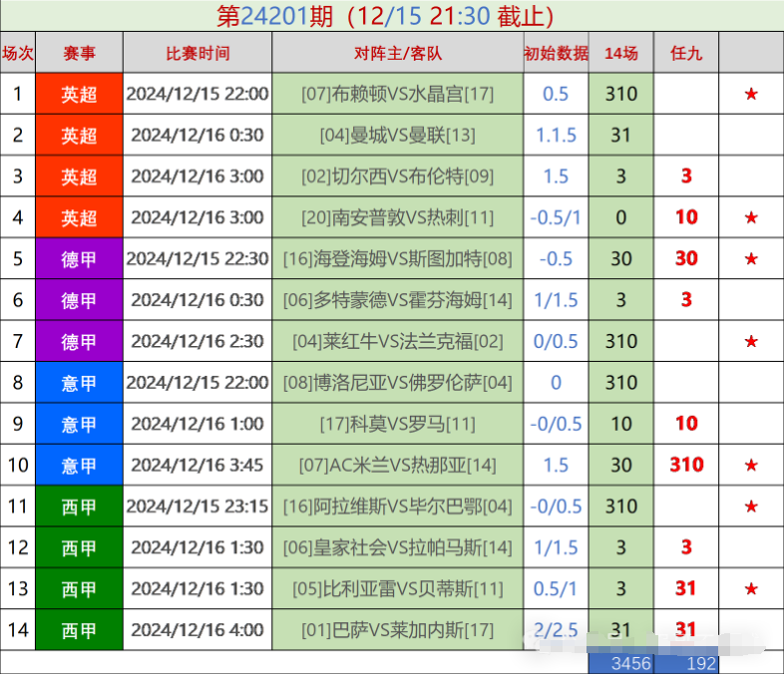Image resolution: width=784 pixels, height=674 pixels.
Task: Click the star in 比利亚雷VS贝蒂斯 row
Action: pyautogui.click(x=751, y=588)
